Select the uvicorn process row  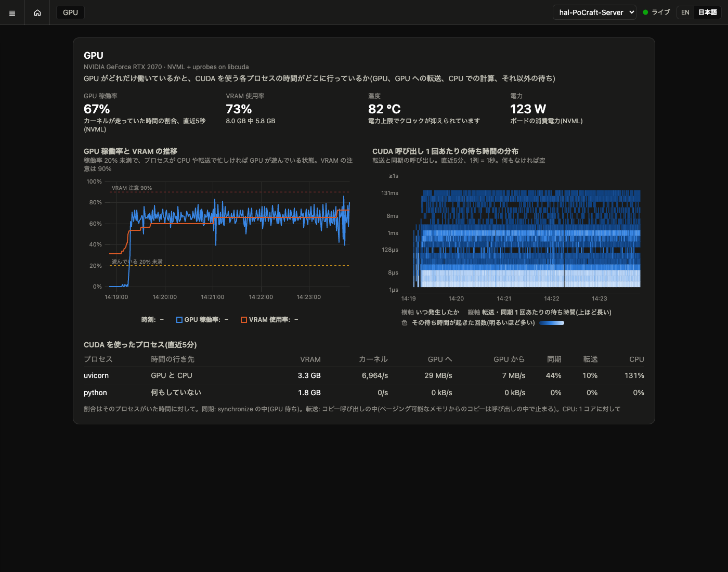point(364,375)
